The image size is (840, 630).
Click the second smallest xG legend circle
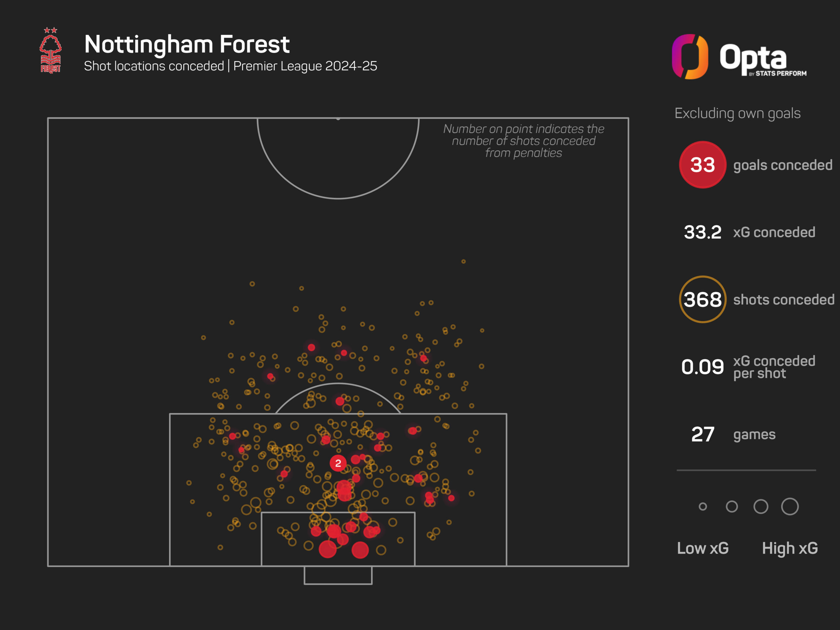(x=732, y=506)
